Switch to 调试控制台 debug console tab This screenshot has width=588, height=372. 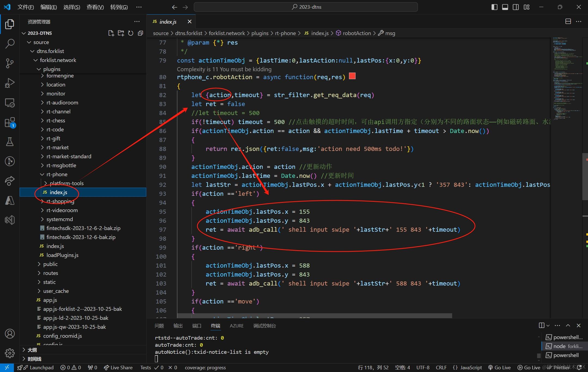tap(265, 326)
